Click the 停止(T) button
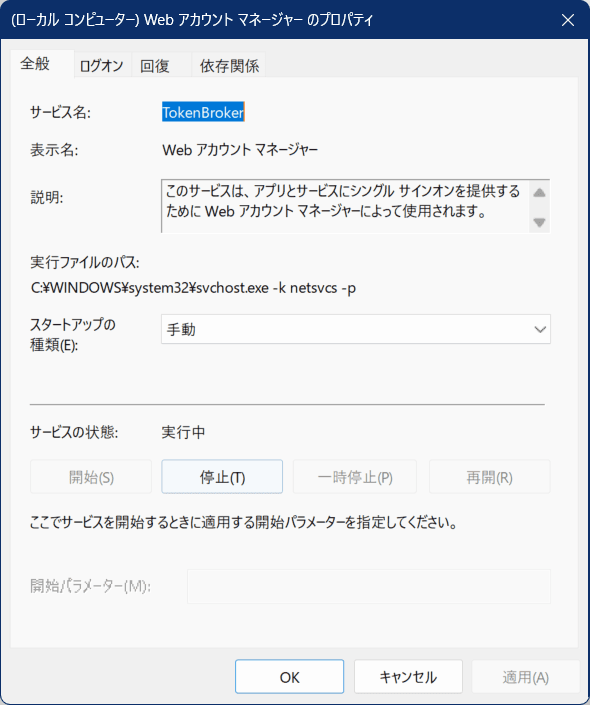 (222, 477)
